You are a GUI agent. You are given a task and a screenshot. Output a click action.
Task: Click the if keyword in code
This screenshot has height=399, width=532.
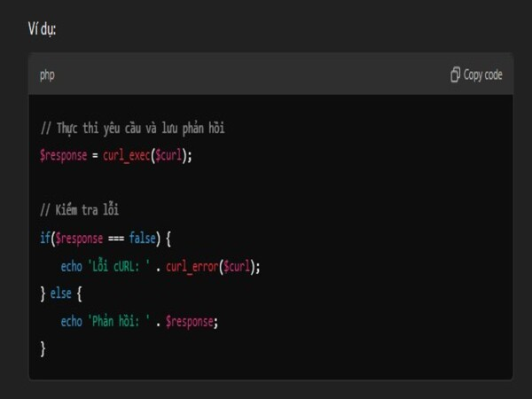click(x=44, y=238)
